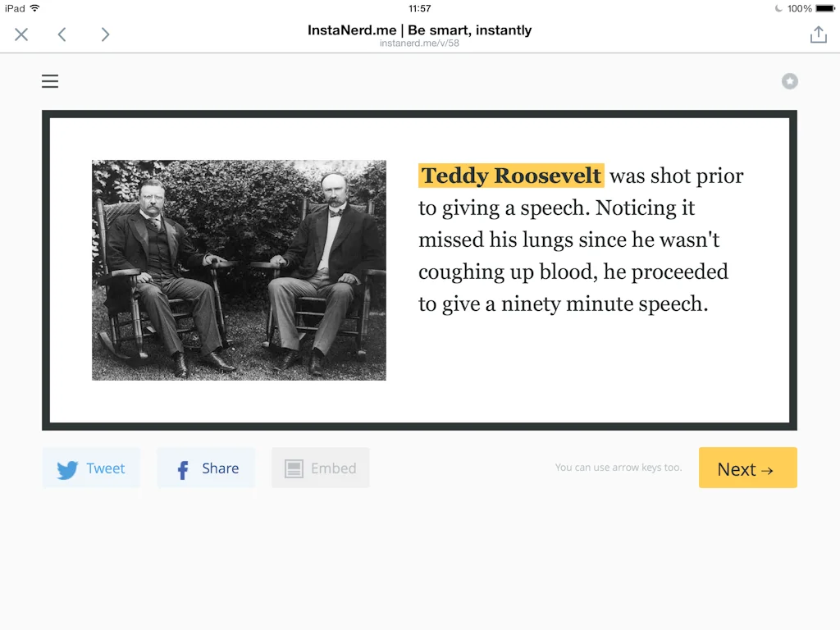
Task: Click the Embed document icon
Action: click(x=293, y=468)
